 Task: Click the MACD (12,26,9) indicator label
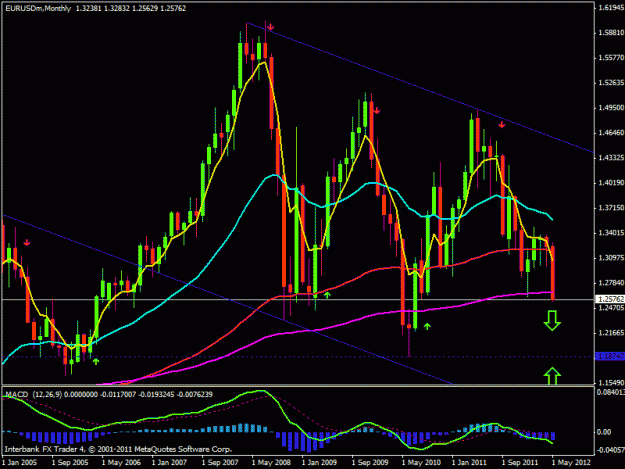[x=33, y=394]
